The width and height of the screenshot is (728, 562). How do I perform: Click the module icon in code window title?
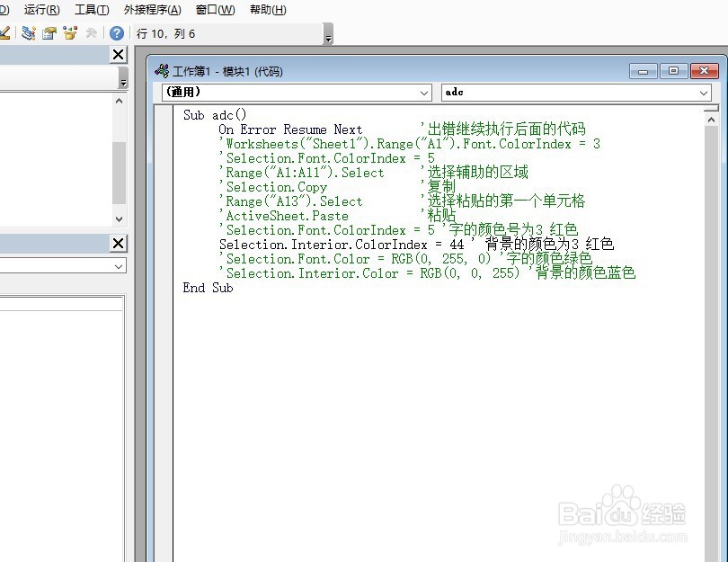tap(162, 71)
